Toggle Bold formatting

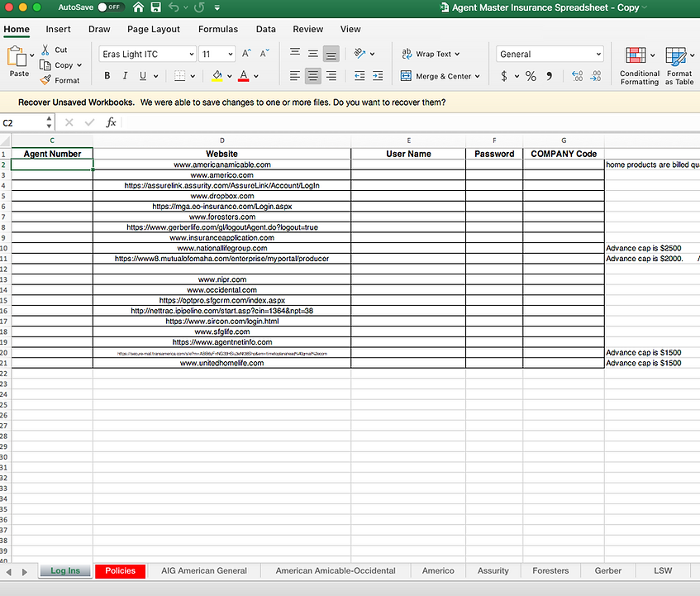107,76
